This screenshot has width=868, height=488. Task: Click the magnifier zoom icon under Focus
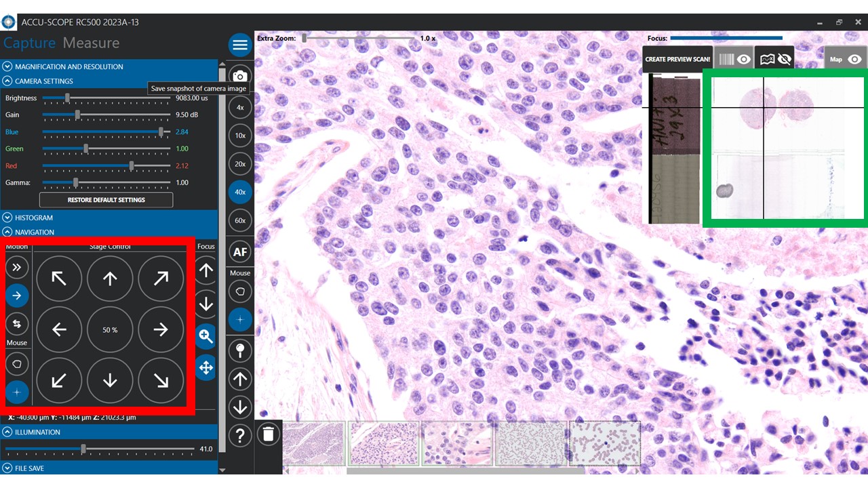click(x=206, y=335)
